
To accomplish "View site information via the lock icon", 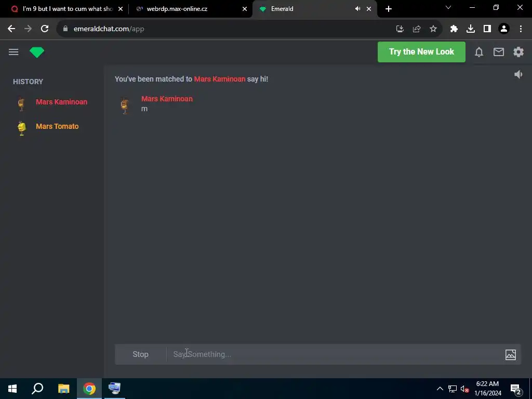I will pyautogui.click(x=65, y=29).
